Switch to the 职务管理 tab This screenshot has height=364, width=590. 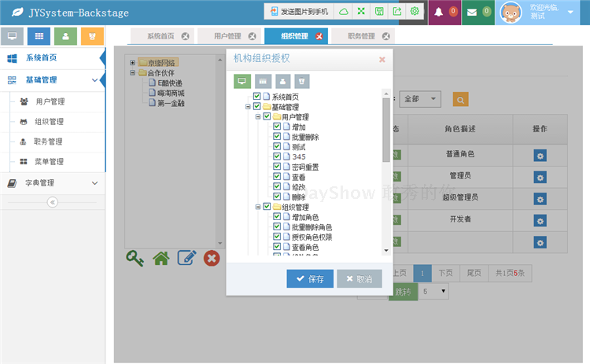click(363, 36)
